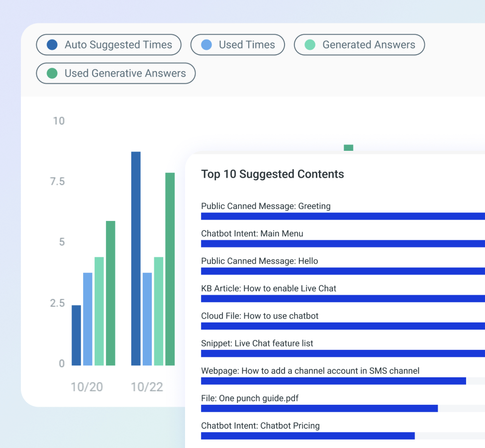Click the light blue Used Times dot
Screen dimensions: 485x448
click(x=206, y=45)
